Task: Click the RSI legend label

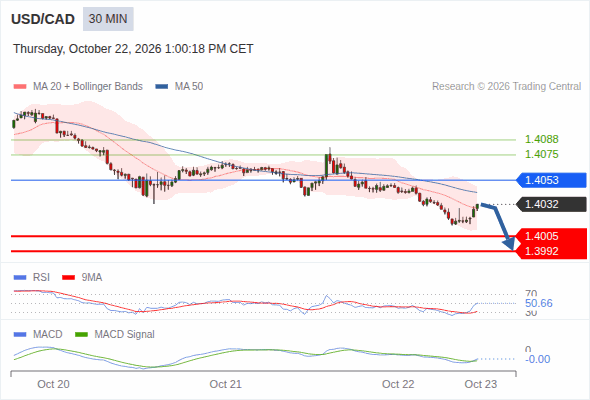Action: [x=41, y=278]
